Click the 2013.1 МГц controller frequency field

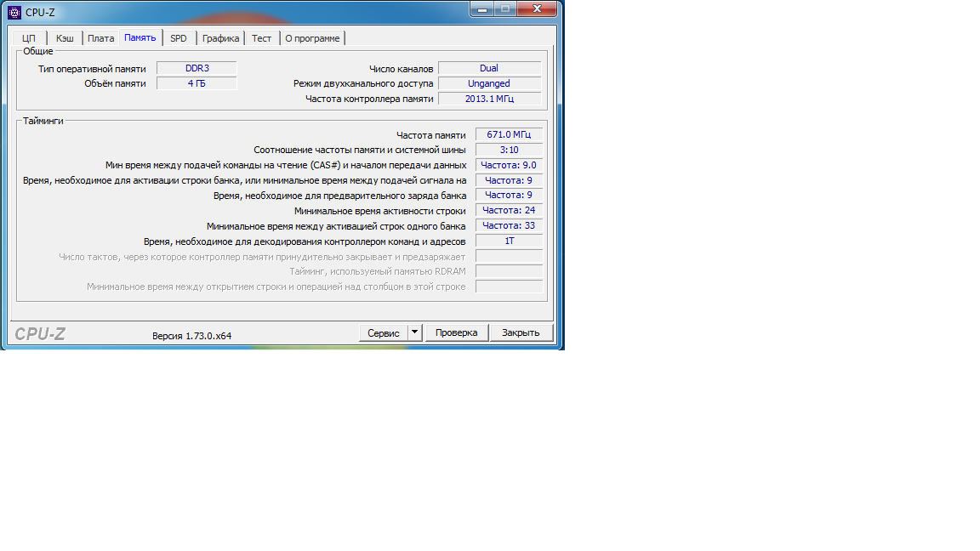click(489, 98)
